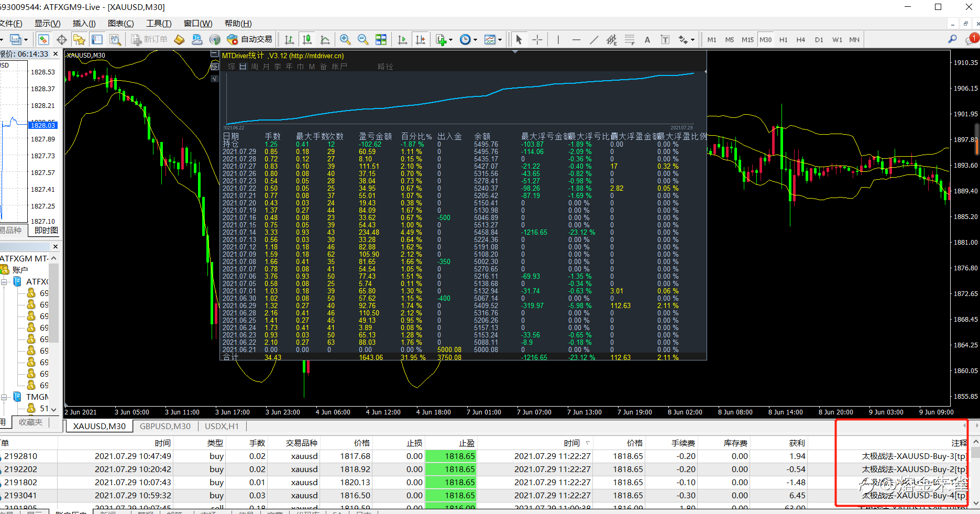Click the signals radar icon
The image size is (980, 514).
[x=215, y=40]
